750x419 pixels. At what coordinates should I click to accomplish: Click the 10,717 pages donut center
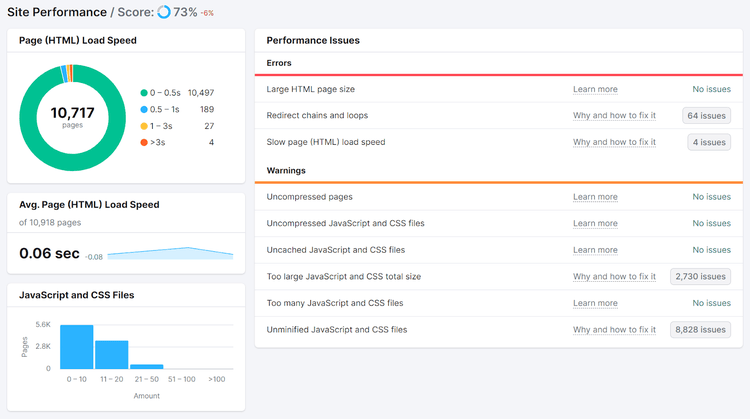73,117
